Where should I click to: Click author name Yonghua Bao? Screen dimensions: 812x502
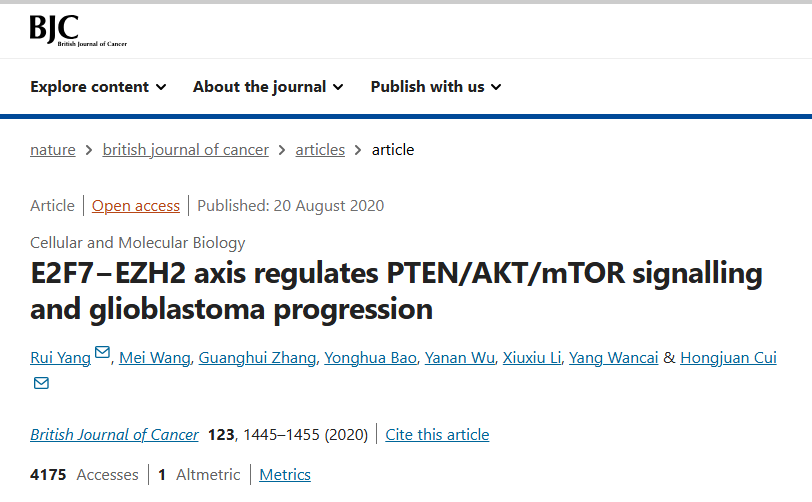371,357
